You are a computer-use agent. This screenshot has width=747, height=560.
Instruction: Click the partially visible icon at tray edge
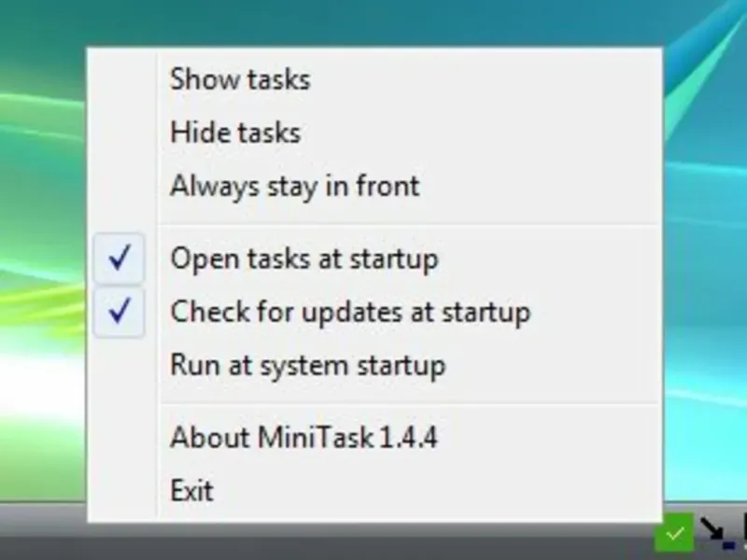pos(743,528)
